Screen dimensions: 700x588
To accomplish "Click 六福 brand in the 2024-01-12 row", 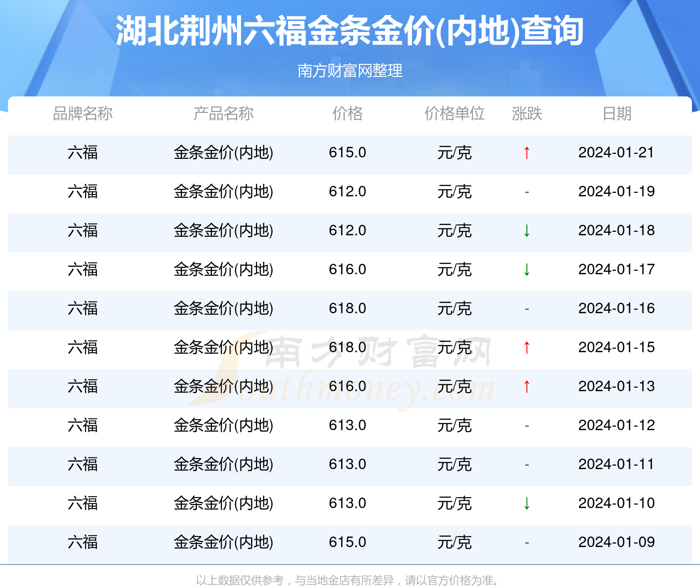I will point(83,425).
